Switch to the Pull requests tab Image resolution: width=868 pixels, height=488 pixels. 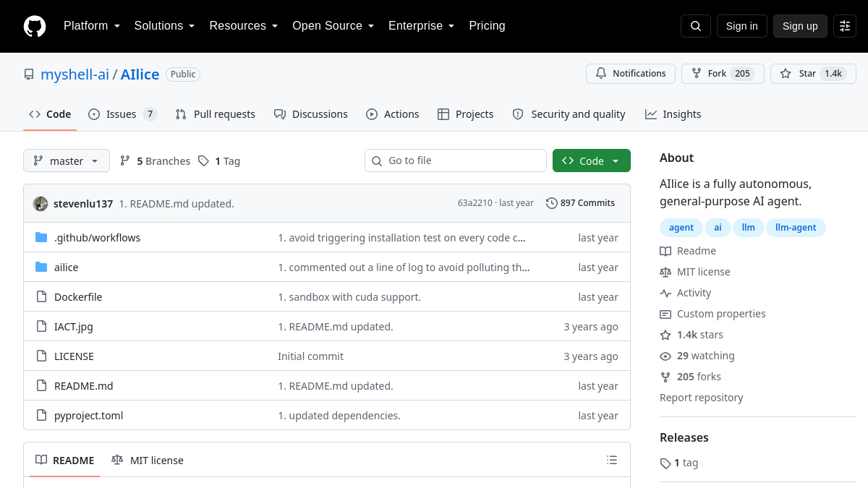[216, 114]
